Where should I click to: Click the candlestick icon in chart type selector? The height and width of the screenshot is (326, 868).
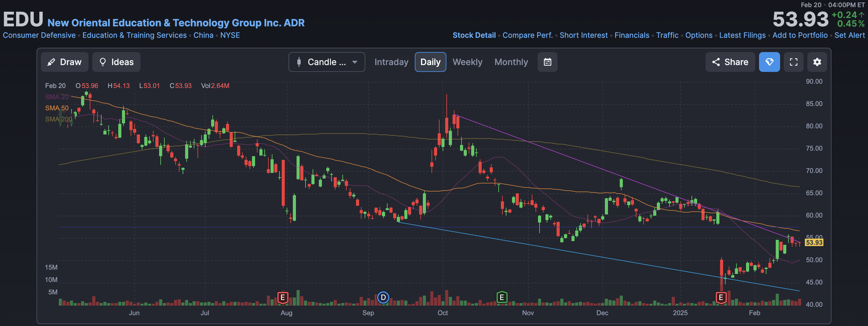pyautogui.click(x=298, y=62)
